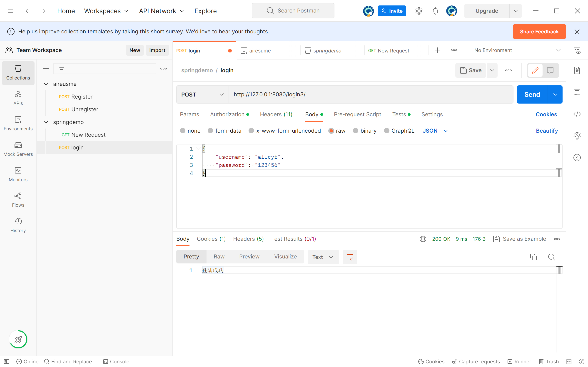Open the Mock Servers sidebar panel
This screenshot has width=588, height=367.
point(18,149)
